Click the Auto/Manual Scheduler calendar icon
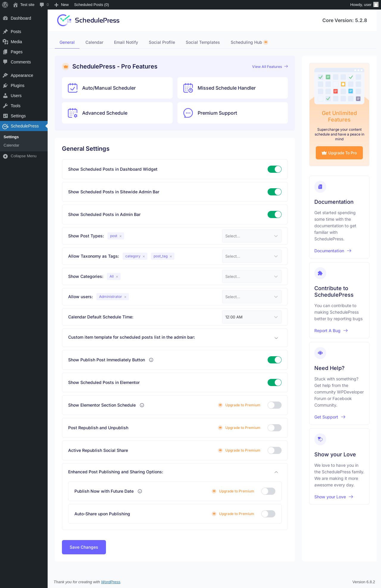Screen dimensions: 381x588 point(73,88)
